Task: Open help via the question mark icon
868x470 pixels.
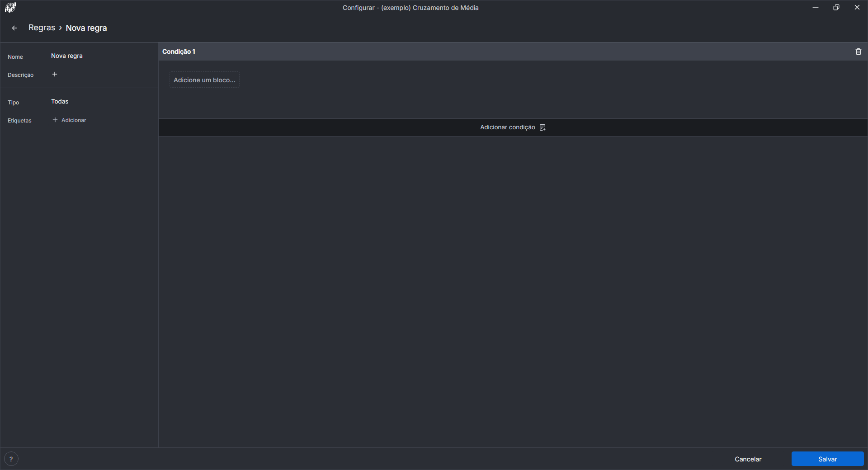Action: tap(11, 459)
